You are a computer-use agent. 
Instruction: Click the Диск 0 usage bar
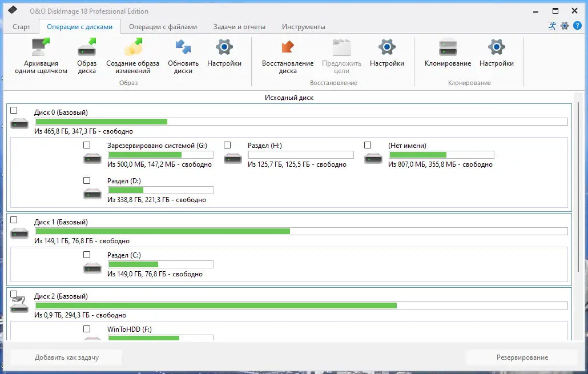tap(301, 122)
